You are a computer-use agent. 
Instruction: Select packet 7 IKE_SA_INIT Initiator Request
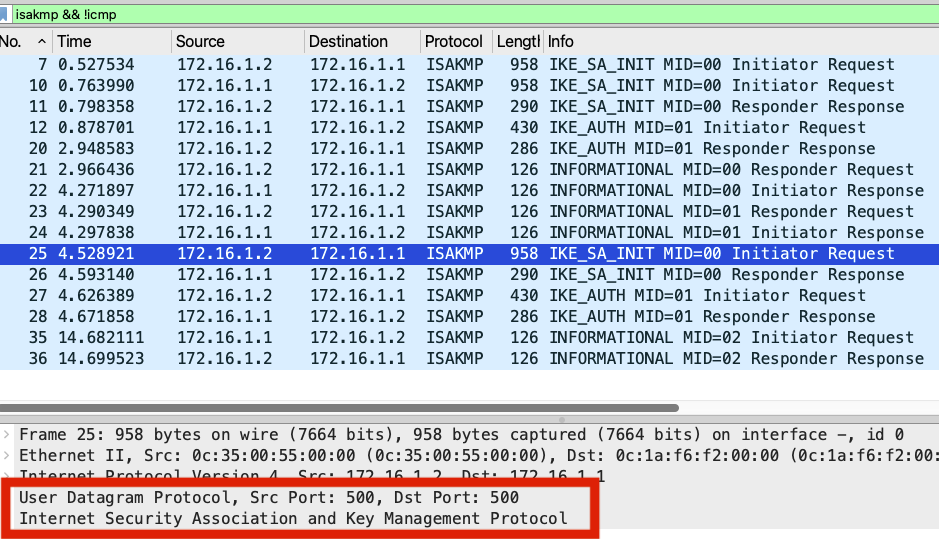(470, 65)
